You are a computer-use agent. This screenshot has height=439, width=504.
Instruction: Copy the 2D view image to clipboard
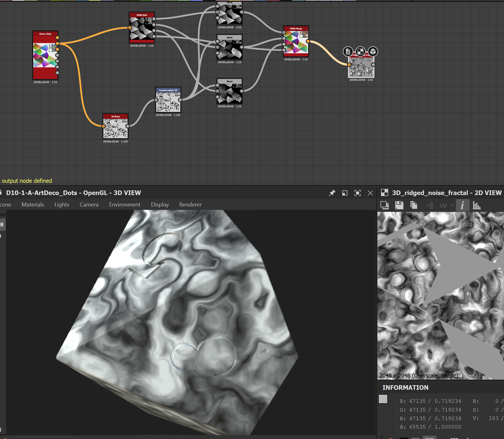pos(414,205)
